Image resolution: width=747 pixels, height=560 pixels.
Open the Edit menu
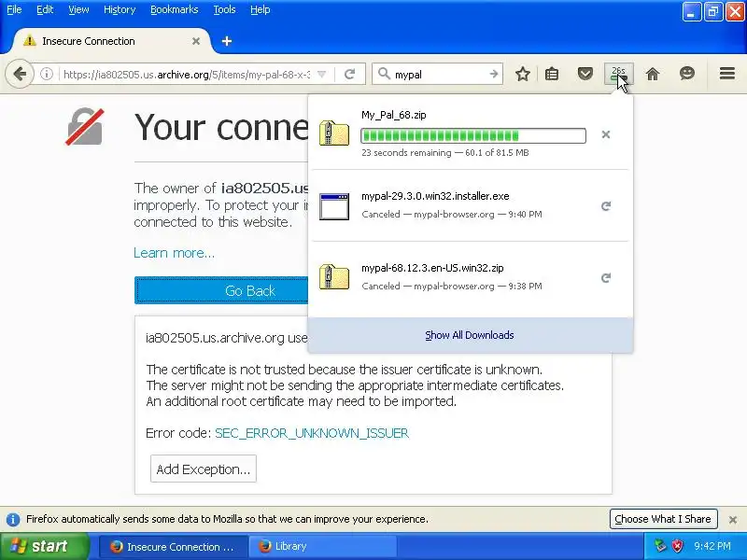click(45, 9)
